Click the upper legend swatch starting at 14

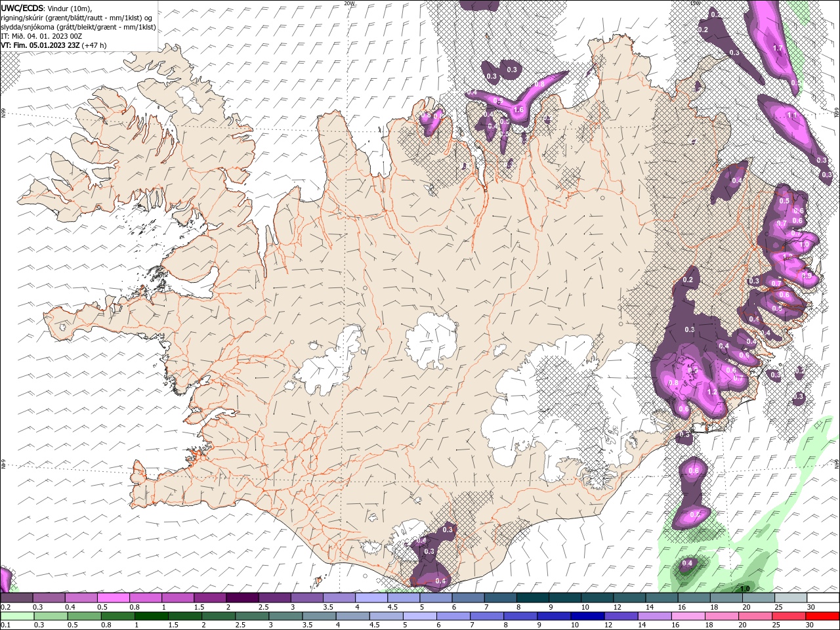(x=661, y=598)
